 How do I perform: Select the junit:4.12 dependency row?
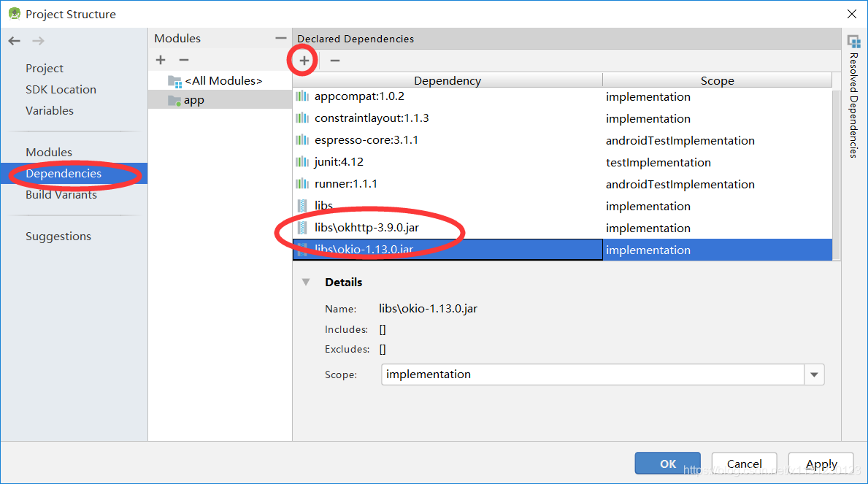click(x=562, y=162)
